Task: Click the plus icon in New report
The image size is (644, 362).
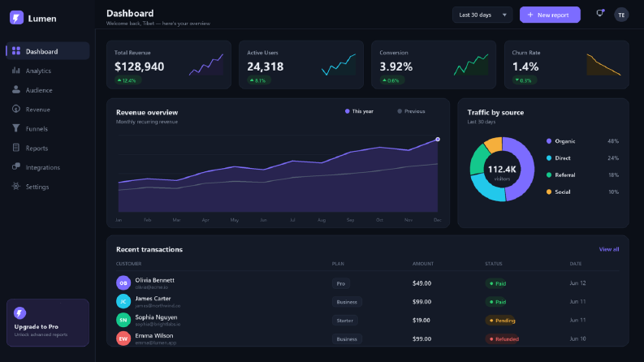Action: tap(530, 15)
